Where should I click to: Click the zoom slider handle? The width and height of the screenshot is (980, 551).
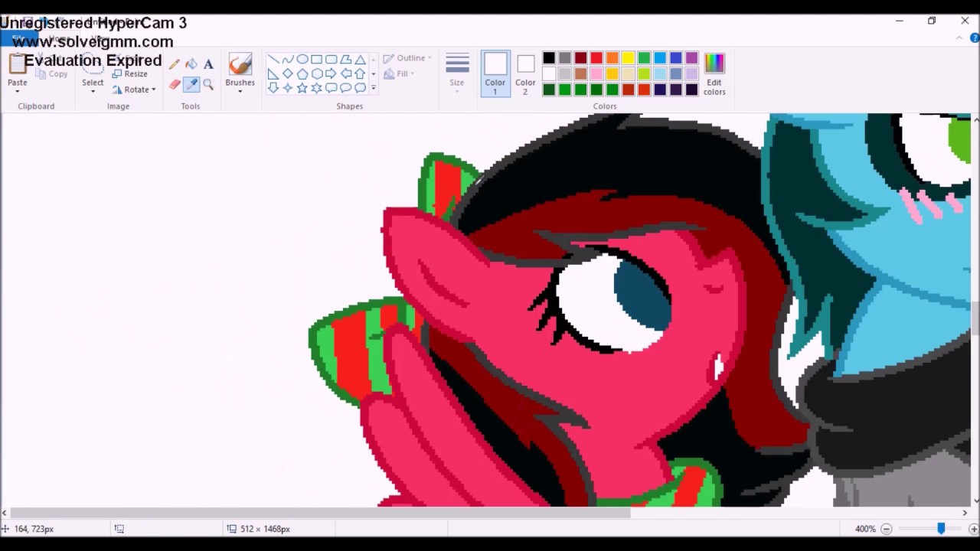pos(941,529)
